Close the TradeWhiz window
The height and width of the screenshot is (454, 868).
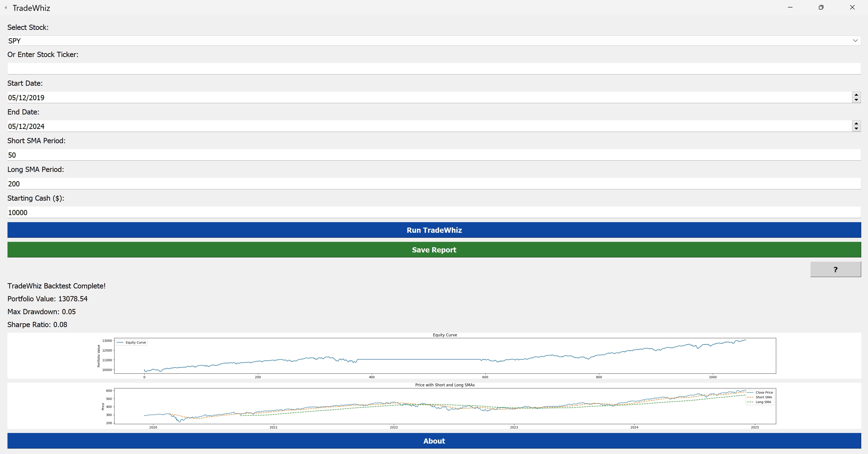[852, 7]
